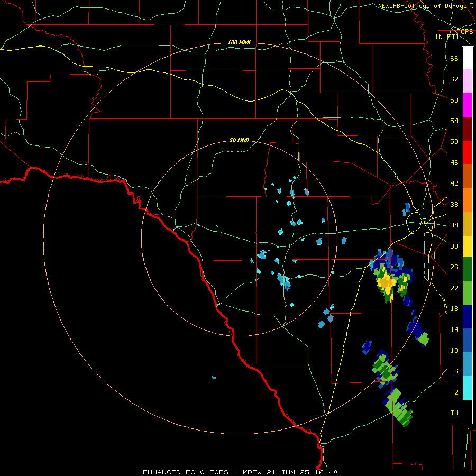
Task: Click the black TH legend swatch
Action: [467, 411]
